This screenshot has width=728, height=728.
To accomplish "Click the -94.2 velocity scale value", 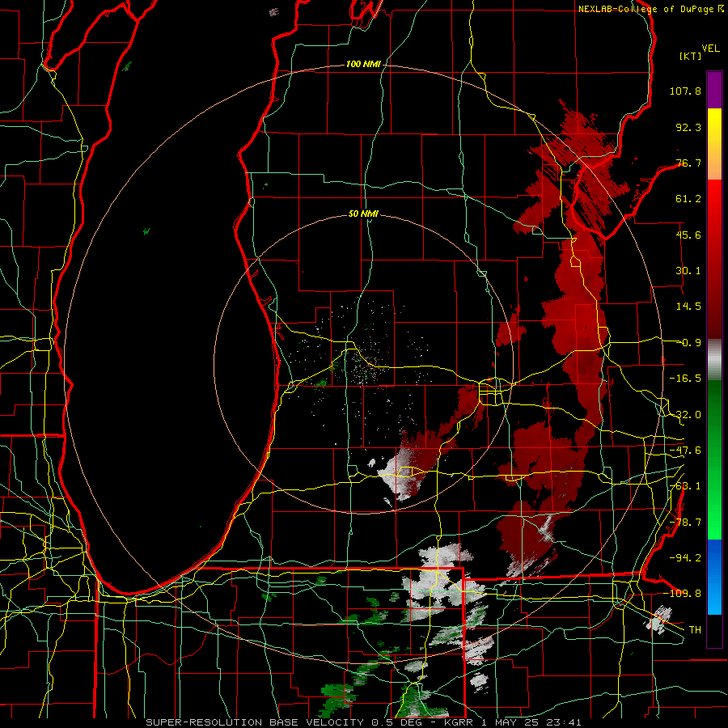I will pos(685,557).
